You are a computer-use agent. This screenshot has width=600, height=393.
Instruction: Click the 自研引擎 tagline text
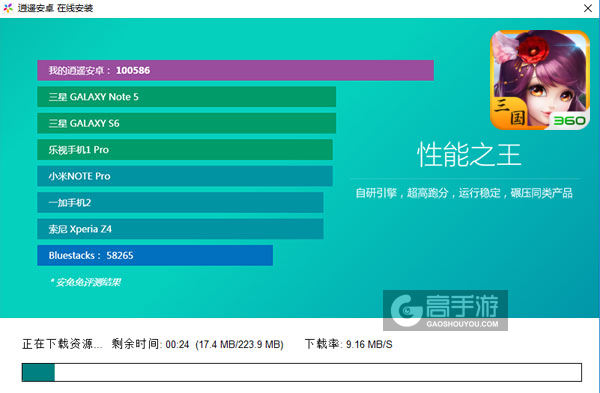click(x=464, y=193)
